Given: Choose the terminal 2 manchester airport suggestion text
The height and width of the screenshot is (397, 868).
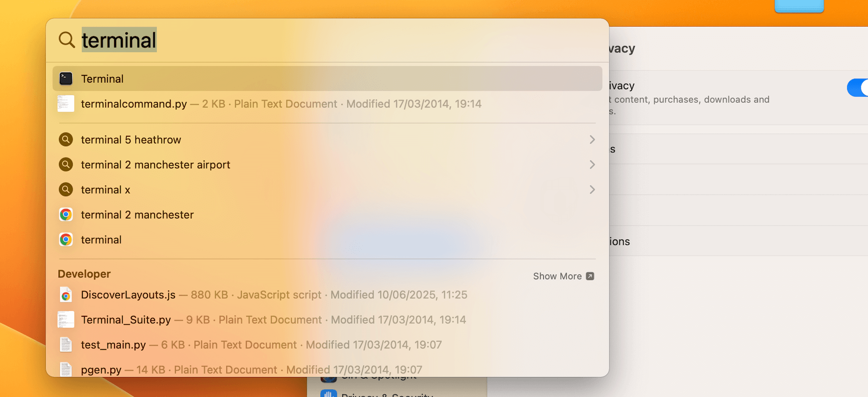Looking at the screenshot, I should click(x=155, y=165).
